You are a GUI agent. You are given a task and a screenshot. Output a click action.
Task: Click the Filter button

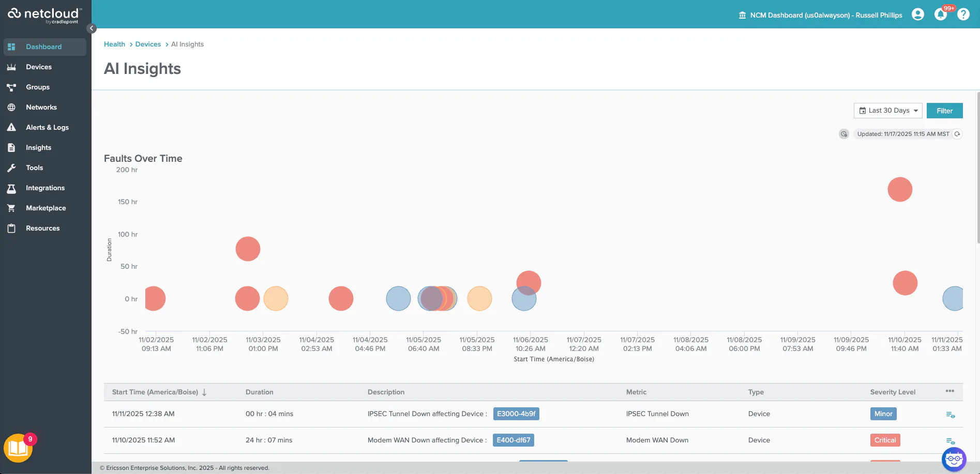[945, 111]
